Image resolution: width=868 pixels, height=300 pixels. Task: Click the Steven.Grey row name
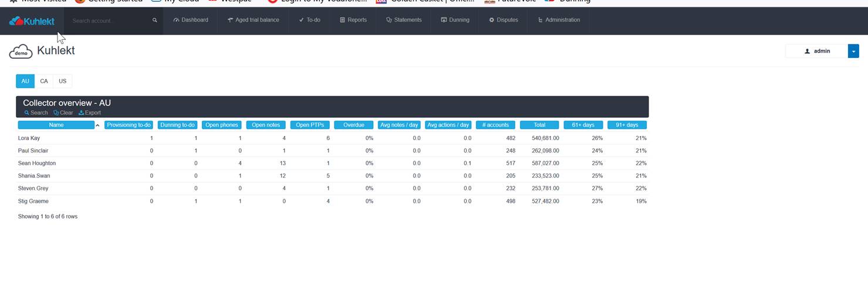coord(33,189)
